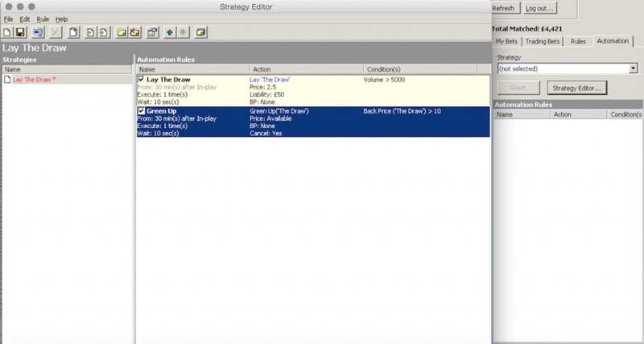Open the Rule menu

[43, 19]
